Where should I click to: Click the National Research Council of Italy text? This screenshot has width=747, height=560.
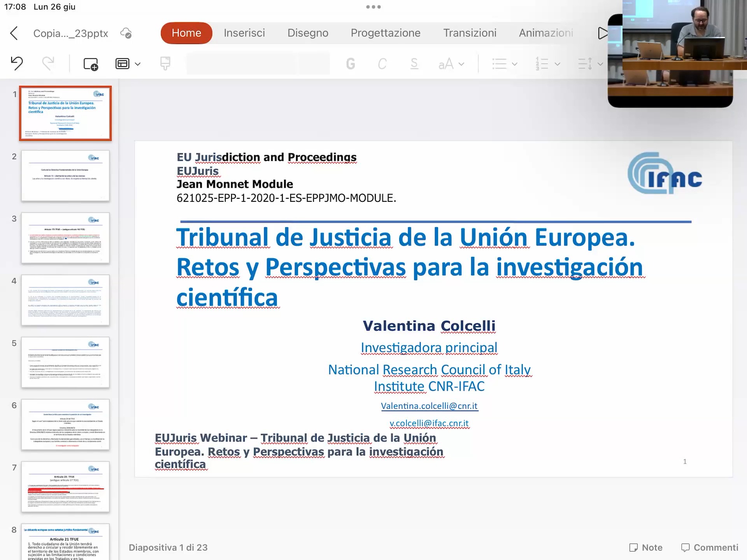click(x=430, y=369)
